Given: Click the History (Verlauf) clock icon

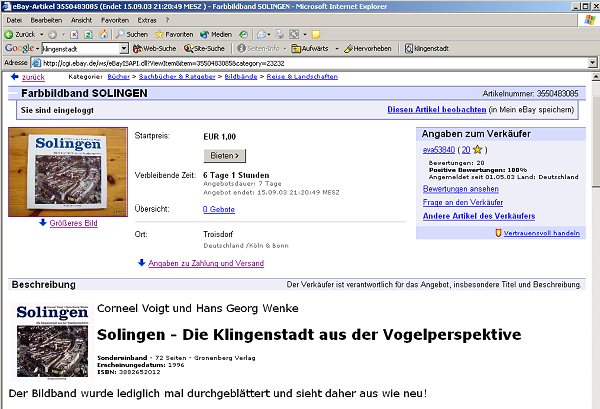Looking at the screenshot, I should point(243,34).
